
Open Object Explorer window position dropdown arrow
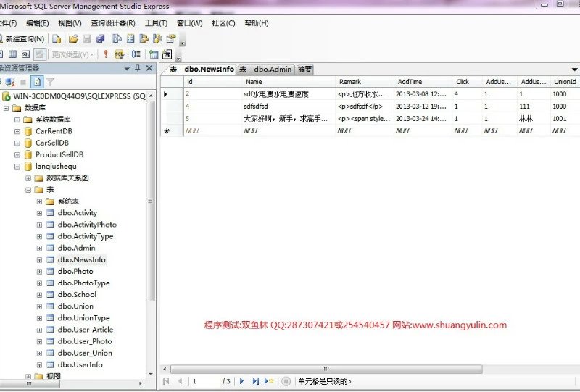pos(128,68)
